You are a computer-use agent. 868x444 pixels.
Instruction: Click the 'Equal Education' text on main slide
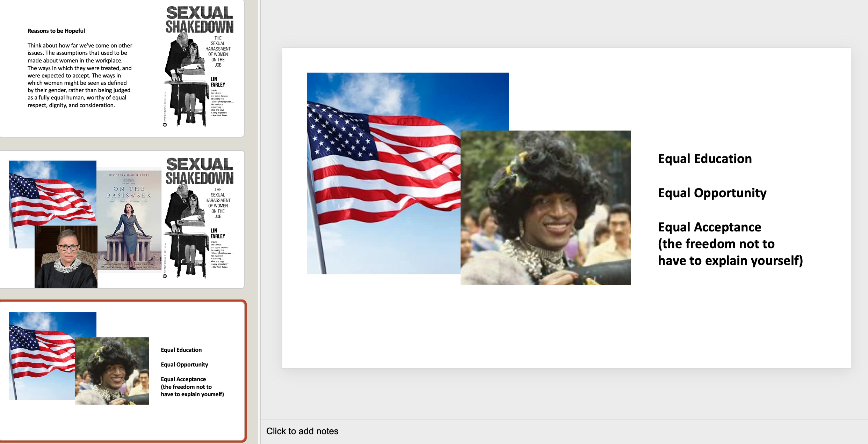click(704, 159)
